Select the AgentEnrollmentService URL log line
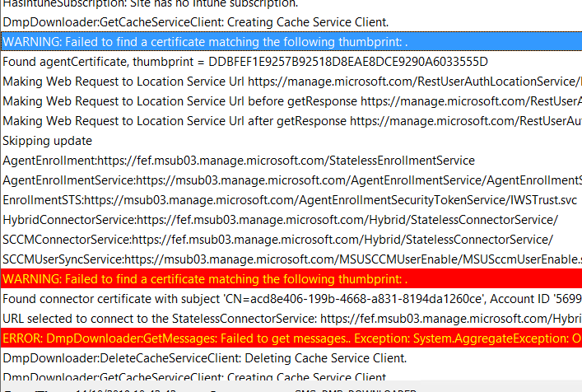This screenshot has width=582, height=392. pos(291,180)
